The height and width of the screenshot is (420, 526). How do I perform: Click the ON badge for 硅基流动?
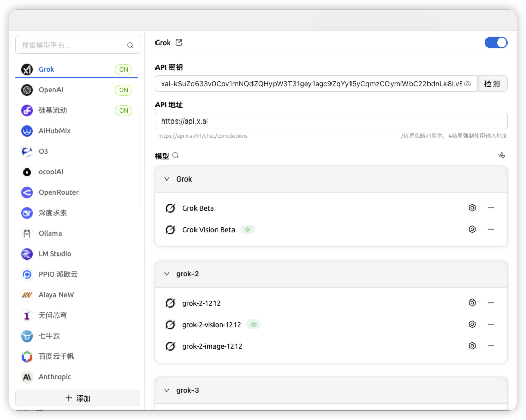[x=124, y=110]
